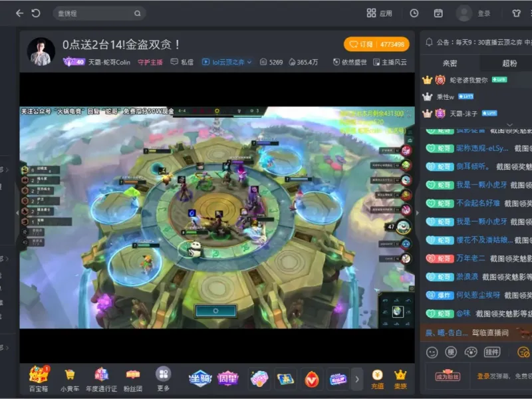Screen dimensions: 532x399
Task: Click chat username 不会起名好难
Action: pos(477,203)
